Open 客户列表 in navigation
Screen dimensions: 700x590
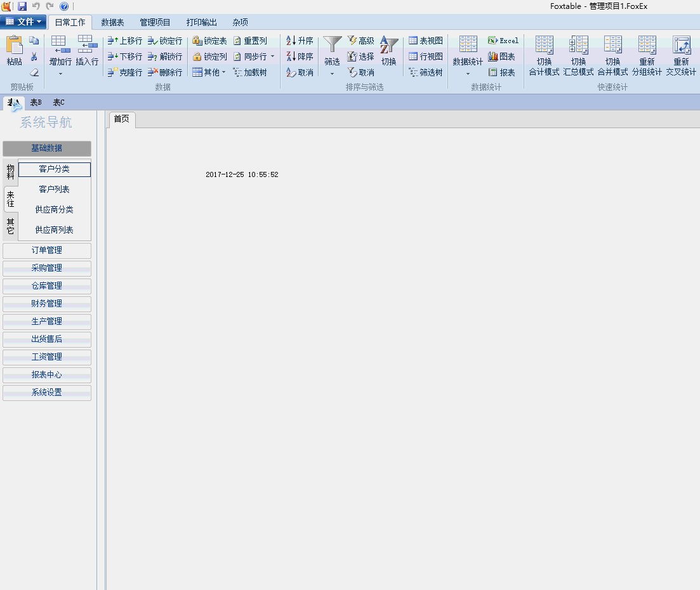click(x=55, y=189)
